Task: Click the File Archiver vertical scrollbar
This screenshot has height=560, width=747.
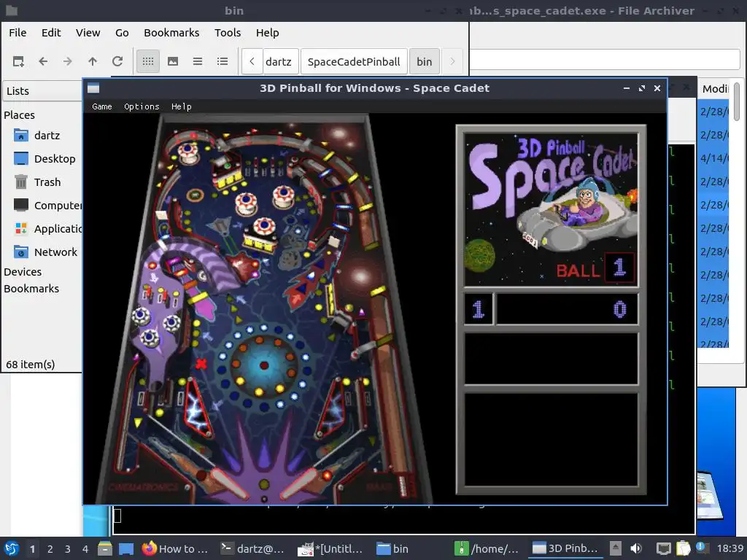Action: coord(737,101)
